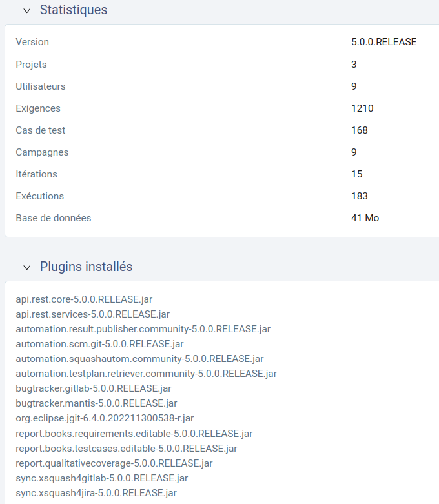Click the Statistiques section heading
This screenshot has height=504, width=439.
coord(74,10)
